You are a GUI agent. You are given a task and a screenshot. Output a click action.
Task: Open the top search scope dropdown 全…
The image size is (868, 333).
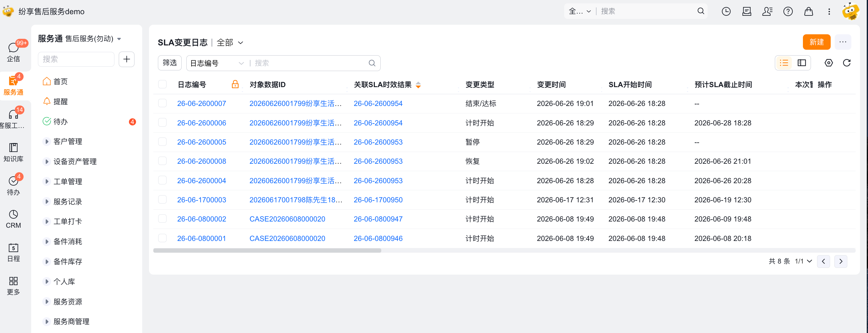coord(580,11)
